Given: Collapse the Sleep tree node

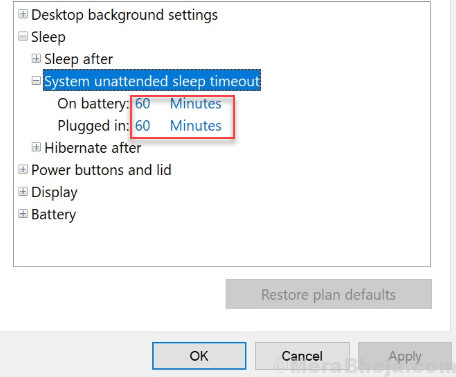Looking at the screenshot, I should [23, 36].
